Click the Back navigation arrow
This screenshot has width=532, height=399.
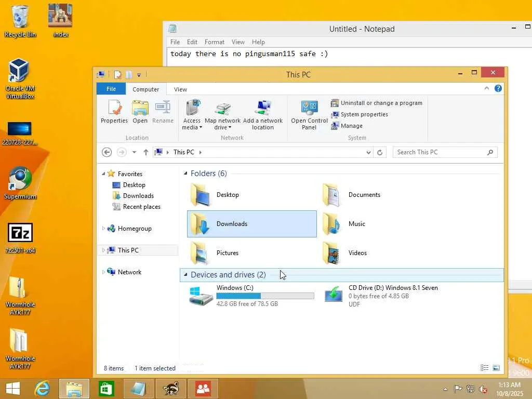point(107,152)
